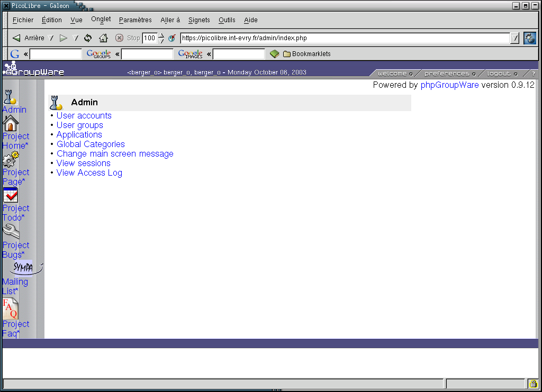Image resolution: width=542 pixels, height=392 pixels.
Task: Open the Signets menu
Action: [x=199, y=20]
